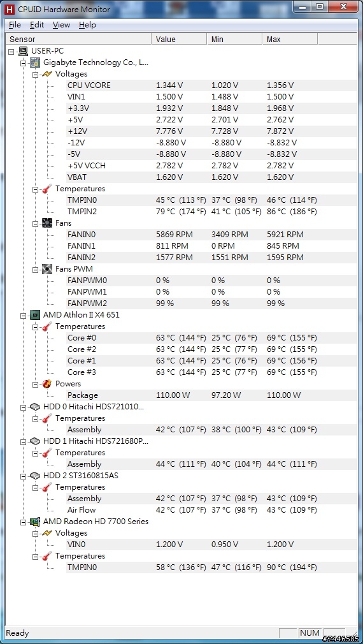The width and height of the screenshot is (363, 644).
Task: Open the File menu
Action: pos(15,25)
